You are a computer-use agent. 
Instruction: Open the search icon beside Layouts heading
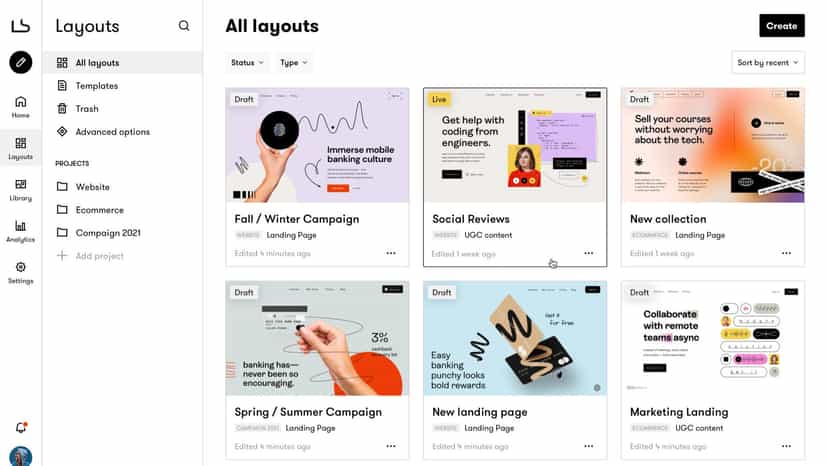coord(184,25)
